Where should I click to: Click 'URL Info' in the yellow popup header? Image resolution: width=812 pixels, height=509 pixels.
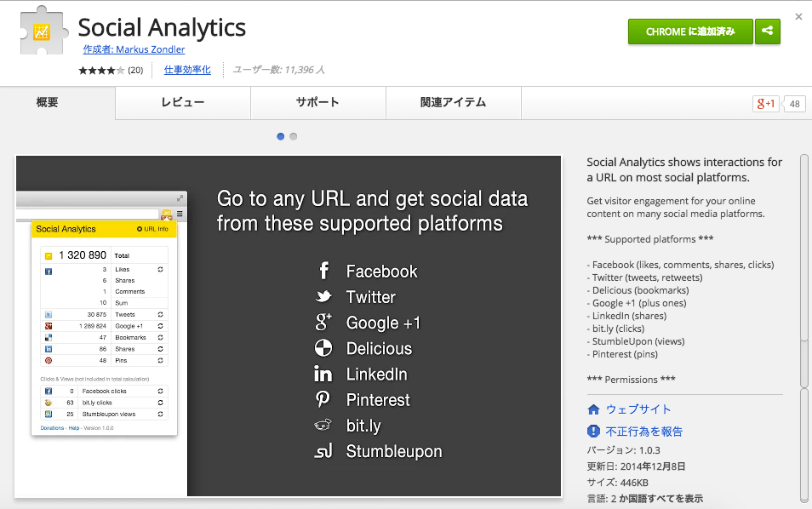(x=152, y=229)
